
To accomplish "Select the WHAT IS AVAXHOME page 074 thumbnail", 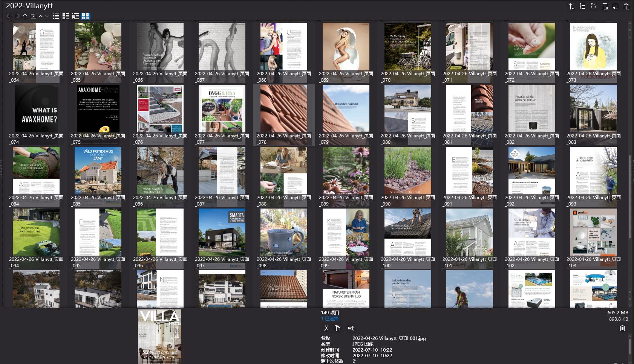I will [x=36, y=108].
